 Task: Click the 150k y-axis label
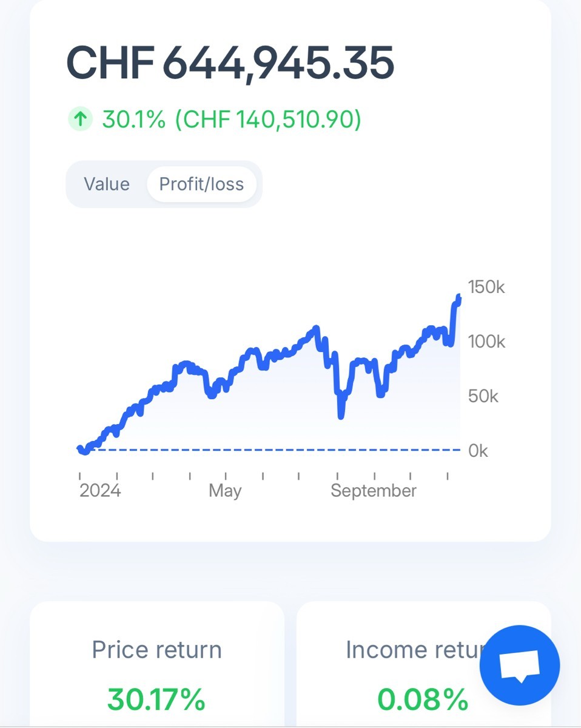point(486,287)
